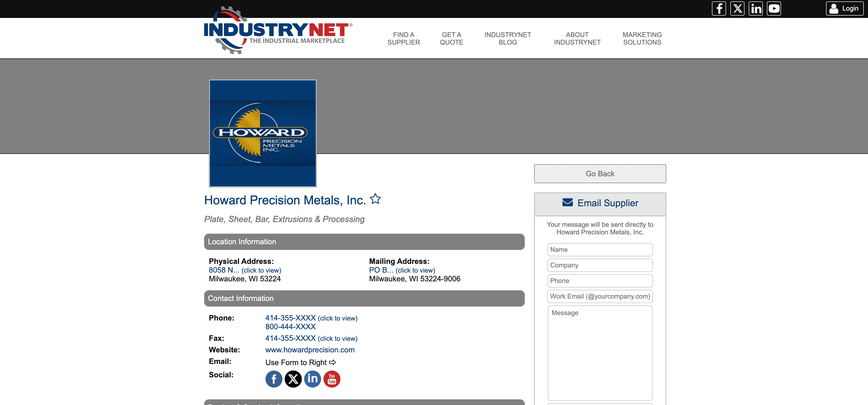Click 'Milwaukee, WI 53224-9006' mailing address text

click(414, 279)
